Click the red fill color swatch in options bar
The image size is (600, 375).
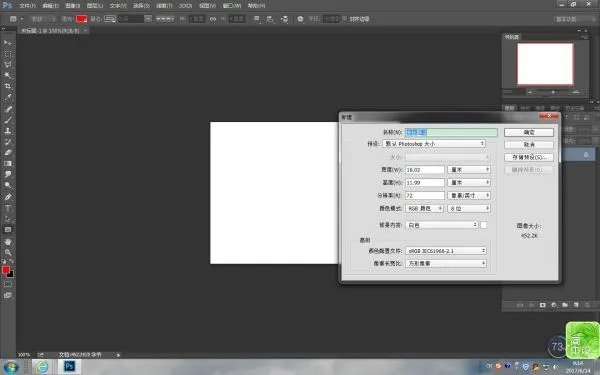82,19
